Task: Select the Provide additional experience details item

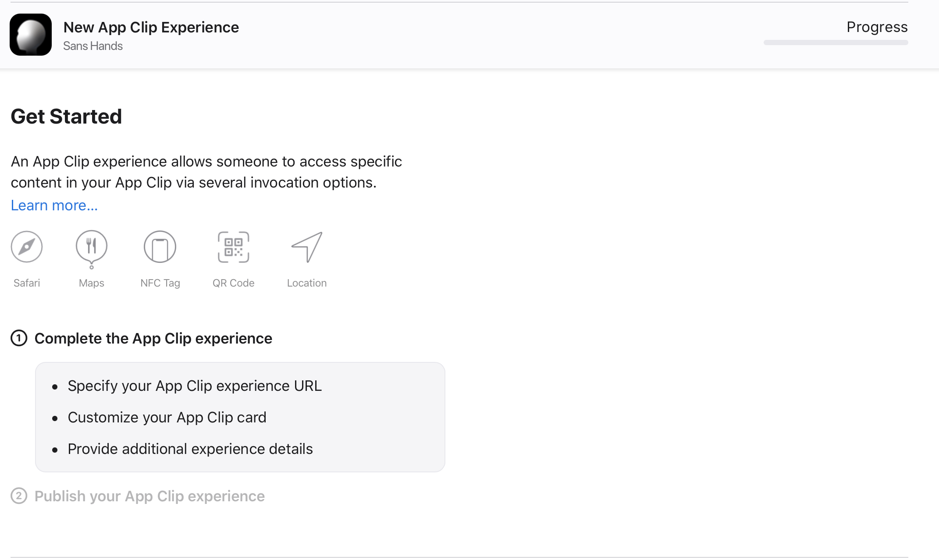Action: pos(190,449)
